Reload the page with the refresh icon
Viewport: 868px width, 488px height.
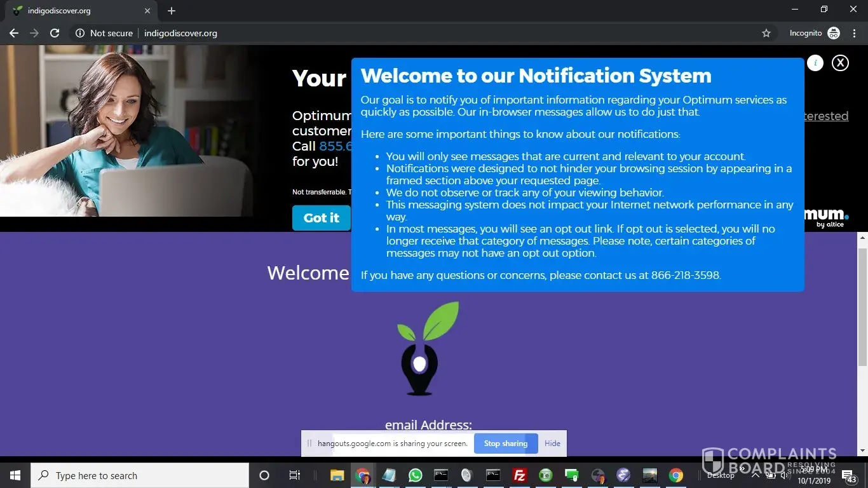coord(55,33)
